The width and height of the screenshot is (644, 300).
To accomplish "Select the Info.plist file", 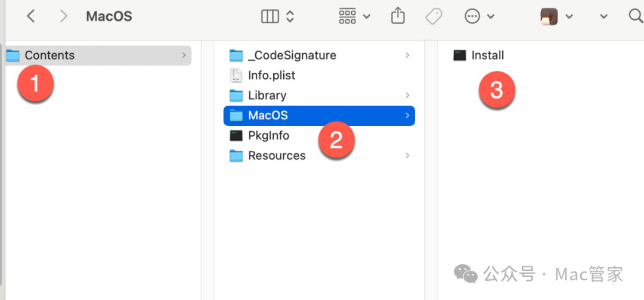I will tap(319, 75).
